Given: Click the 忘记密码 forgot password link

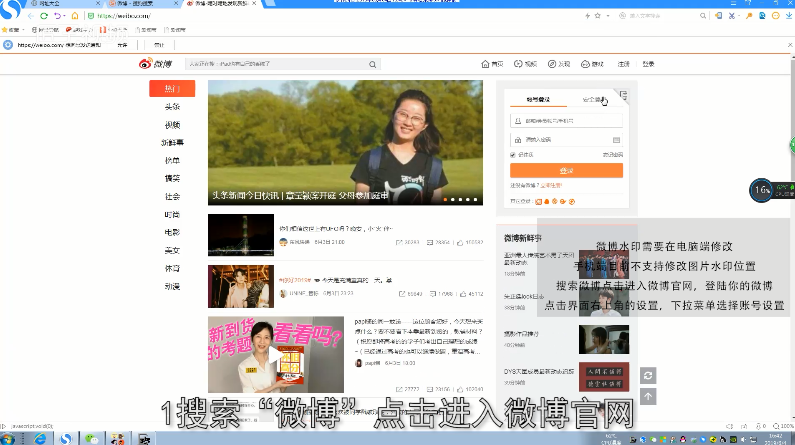Looking at the screenshot, I should [x=612, y=154].
